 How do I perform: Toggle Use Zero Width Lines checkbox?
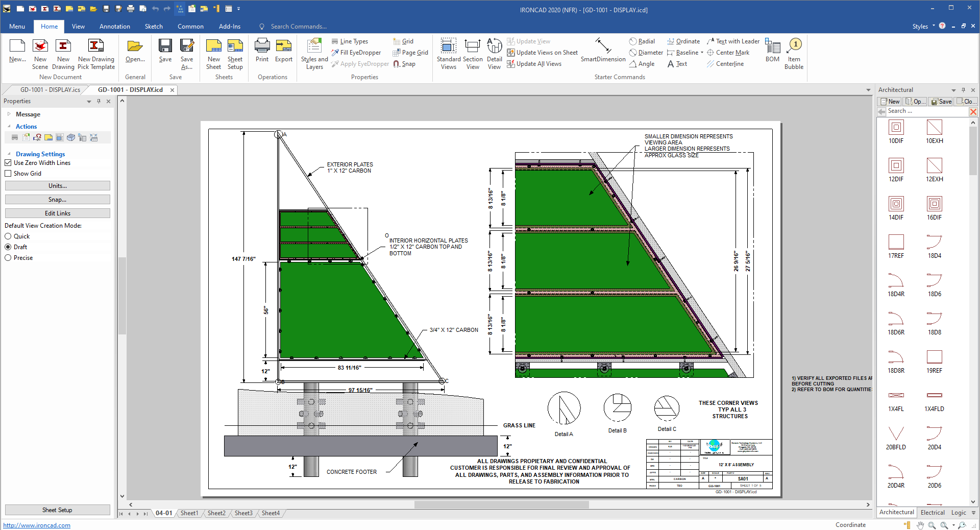click(x=8, y=163)
